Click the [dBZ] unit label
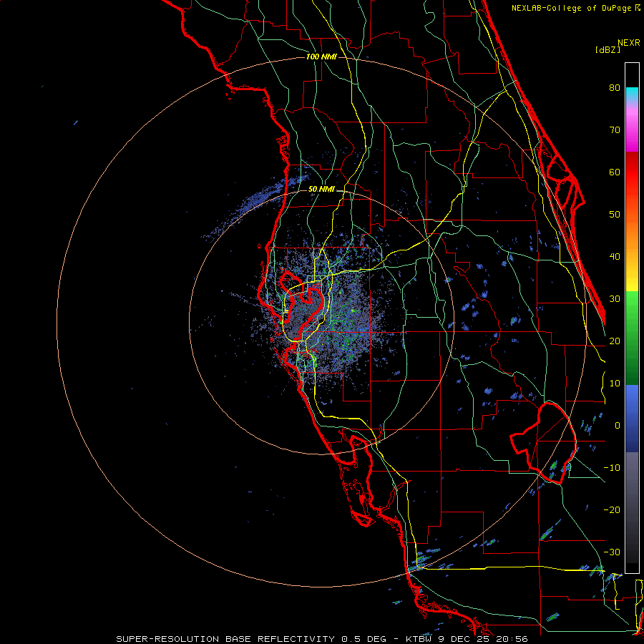The image size is (644, 644). coord(608,49)
